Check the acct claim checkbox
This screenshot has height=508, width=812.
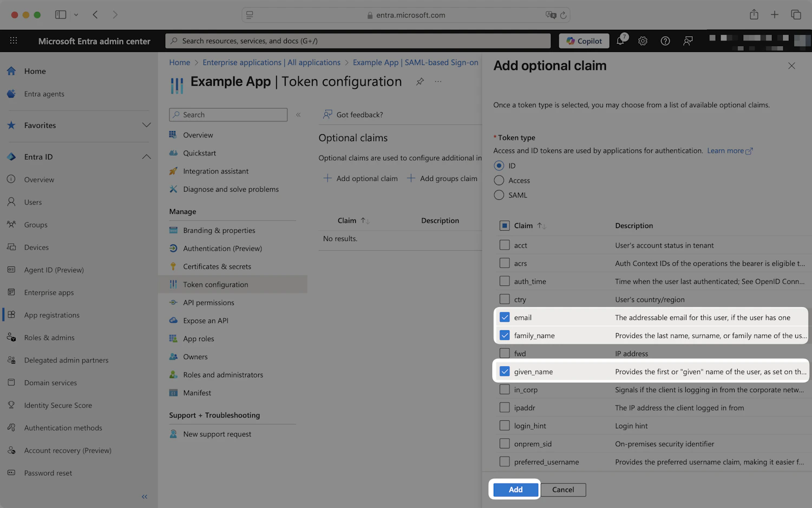tap(505, 245)
